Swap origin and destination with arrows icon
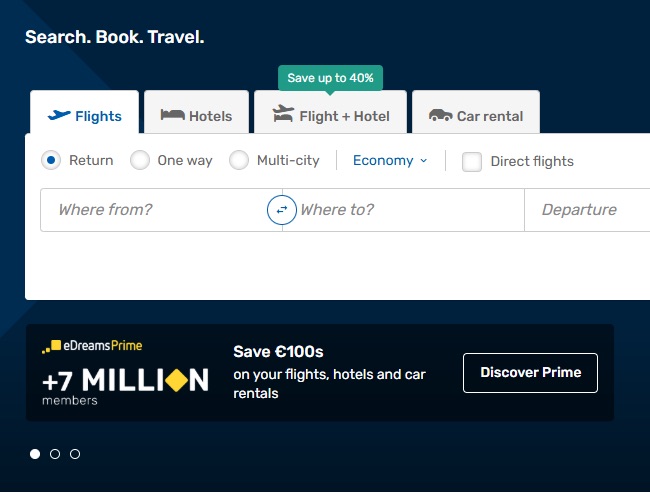The image size is (650, 497). pyautogui.click(x=282, y=210)
